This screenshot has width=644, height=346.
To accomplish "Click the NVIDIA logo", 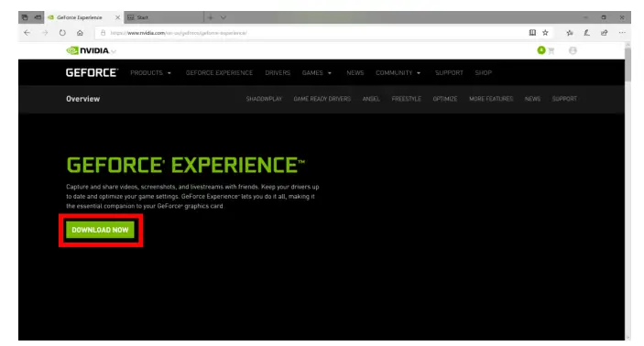I will pos(87,50).
